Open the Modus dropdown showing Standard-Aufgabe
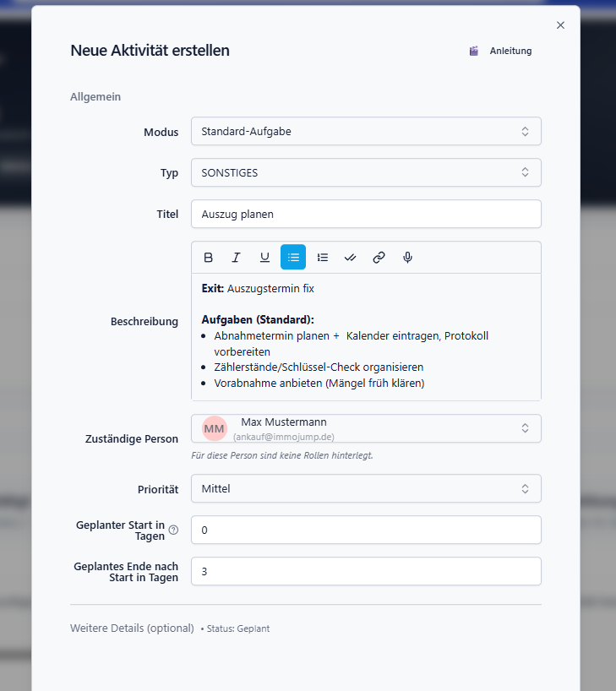Image resolution: width=616 pixels, height=691 pixels. [366, 131]
